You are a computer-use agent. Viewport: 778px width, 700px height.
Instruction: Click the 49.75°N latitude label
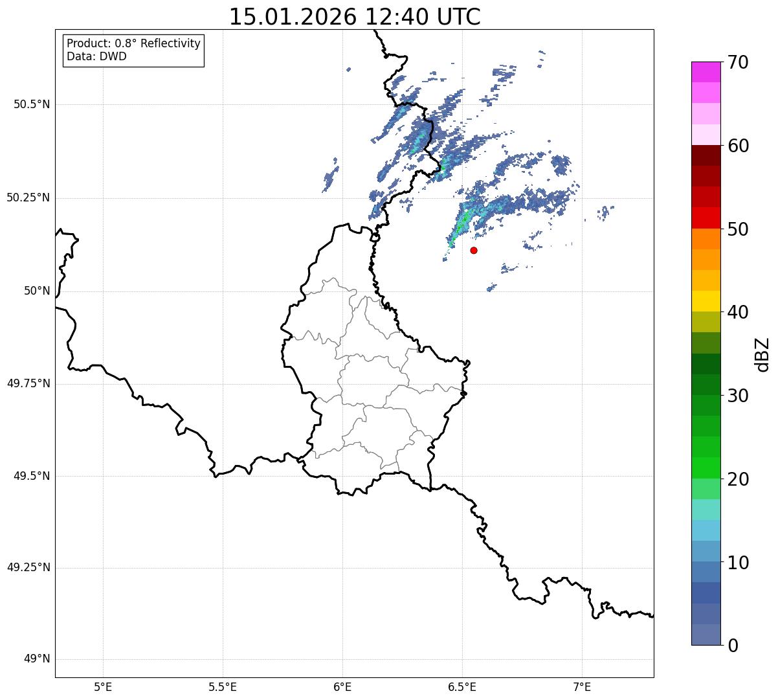[x=28, y=383]
